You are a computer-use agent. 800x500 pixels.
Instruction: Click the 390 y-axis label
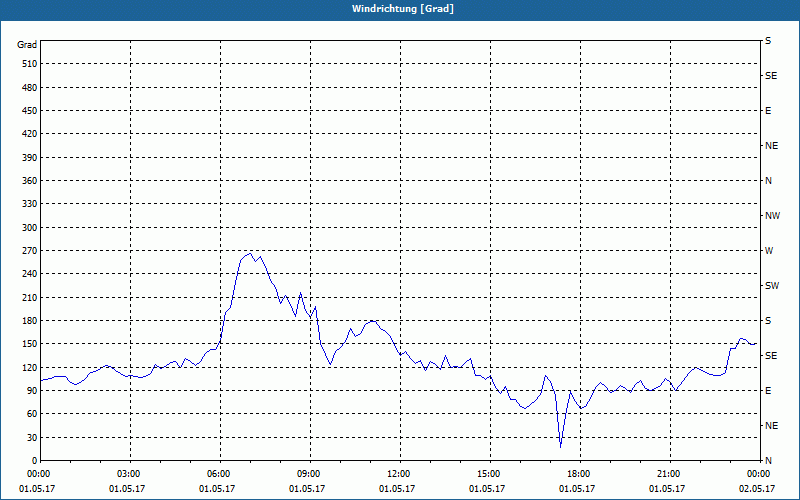(30, 158)
